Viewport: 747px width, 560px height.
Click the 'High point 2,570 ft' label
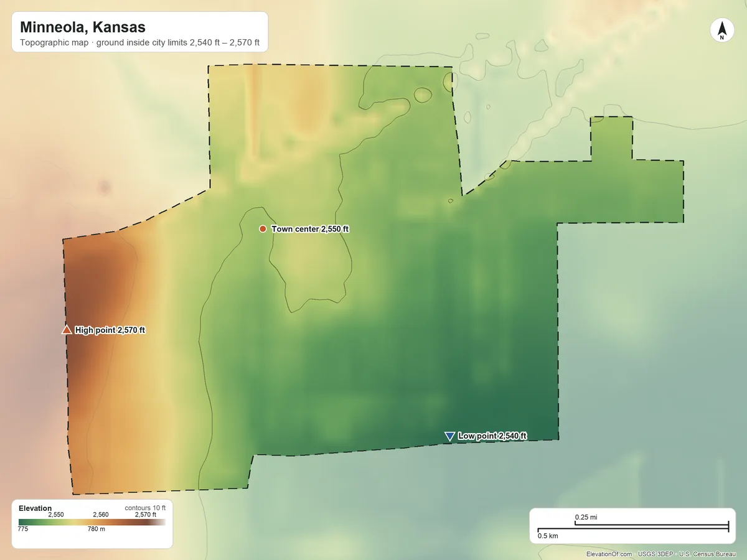pos(110,330)
